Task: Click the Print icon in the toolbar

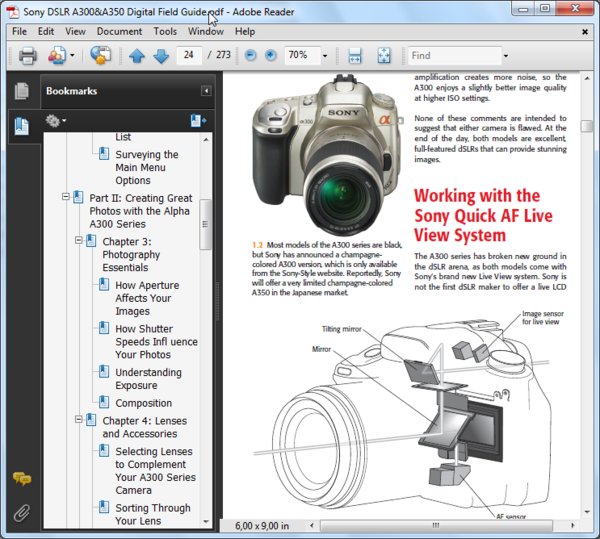Action: (28, 55)
